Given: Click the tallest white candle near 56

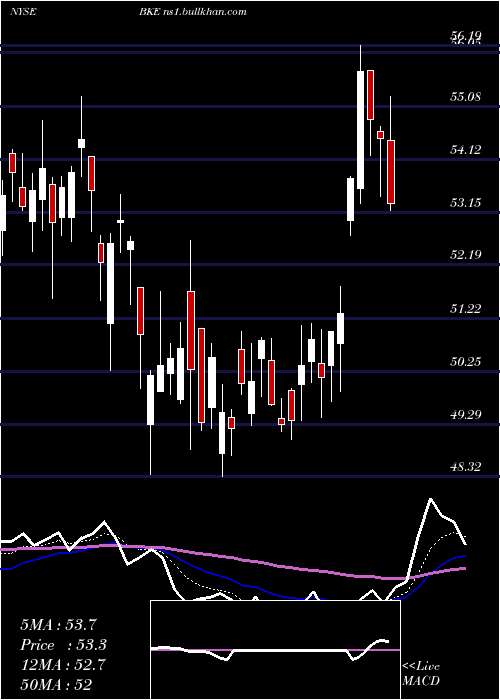Looking at the screenshot, I should click(360, 129).
